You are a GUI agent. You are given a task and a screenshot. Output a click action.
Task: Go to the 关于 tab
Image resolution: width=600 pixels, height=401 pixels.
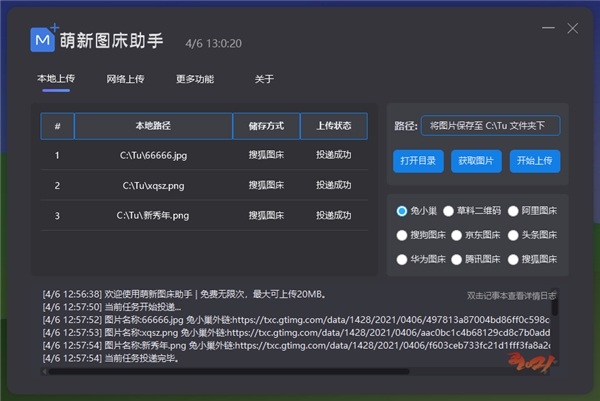tap(264, 78)
